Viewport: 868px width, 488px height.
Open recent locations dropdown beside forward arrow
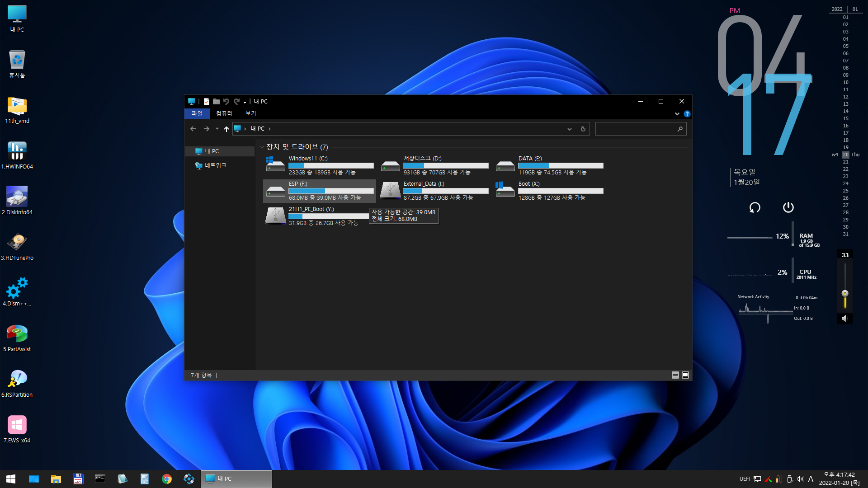click(x=217, y=129)
